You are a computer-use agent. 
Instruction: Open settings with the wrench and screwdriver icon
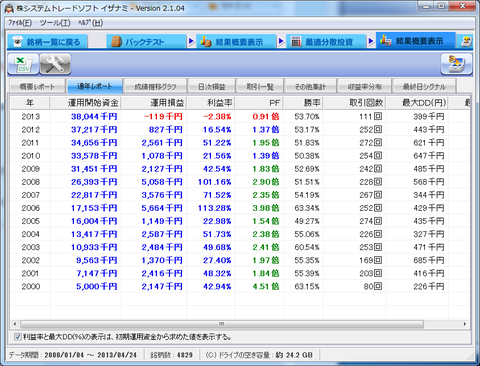[55, 64]
